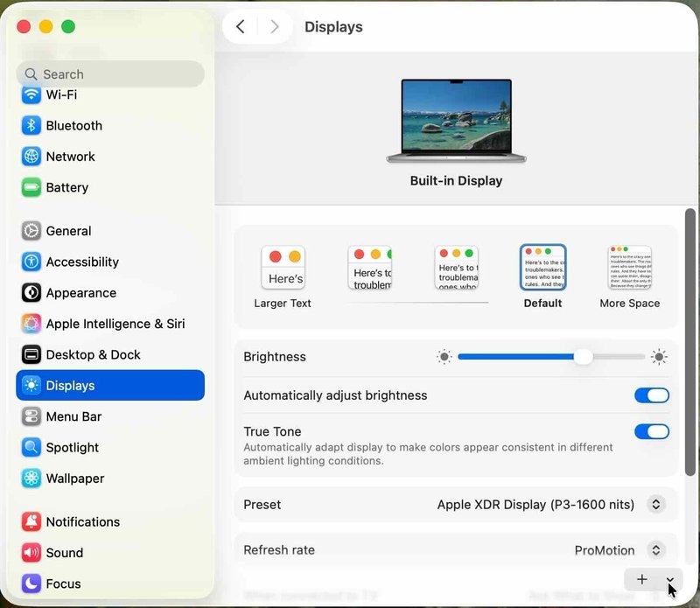The width and height of the screenshot is (700, 608).
Task: Click the Menu Bar icon
Action: tap(31, 416)
